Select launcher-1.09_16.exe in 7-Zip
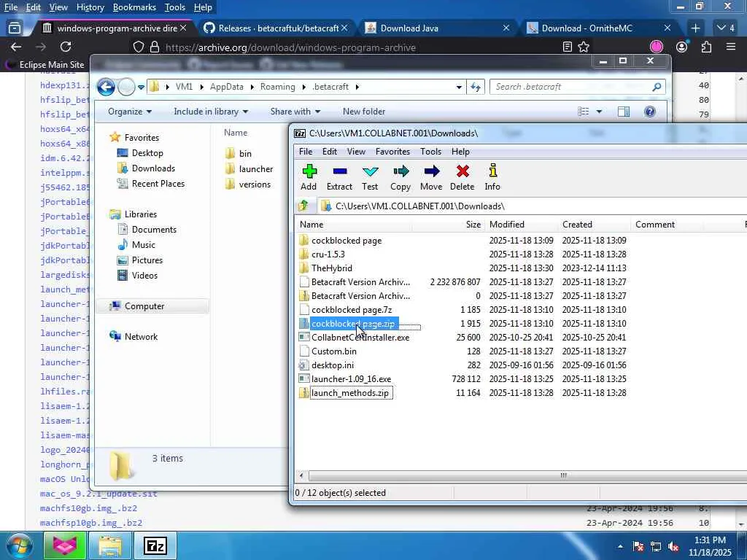 coord(345,379)
